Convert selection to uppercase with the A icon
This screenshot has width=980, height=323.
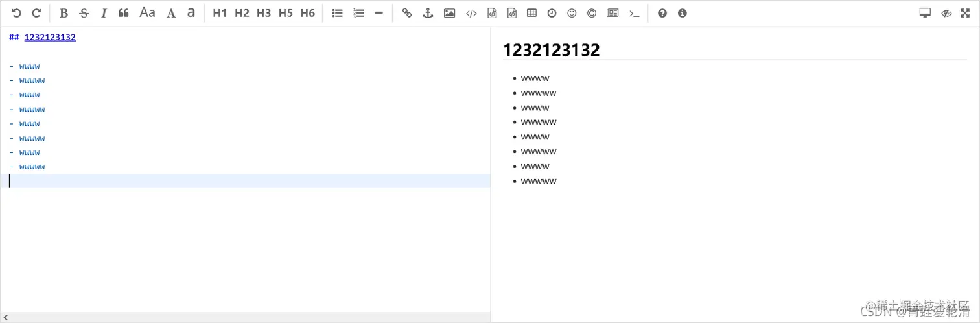(x=171, y=13)
